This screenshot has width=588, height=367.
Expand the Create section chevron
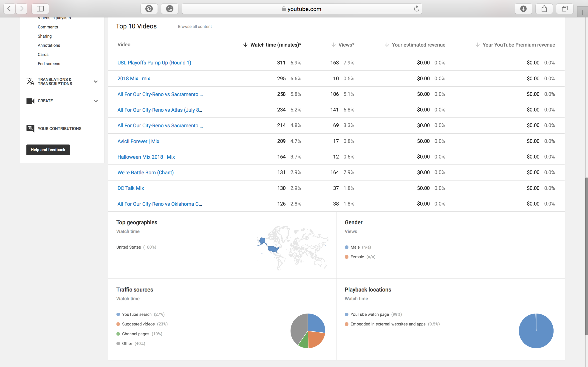[96, 101]
